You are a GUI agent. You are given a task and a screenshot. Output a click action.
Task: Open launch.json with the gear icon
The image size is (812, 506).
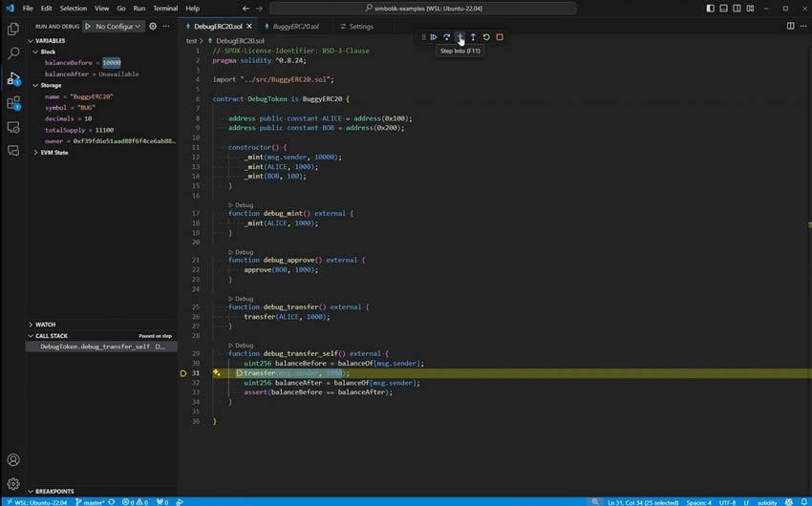[x=153, y=27]
